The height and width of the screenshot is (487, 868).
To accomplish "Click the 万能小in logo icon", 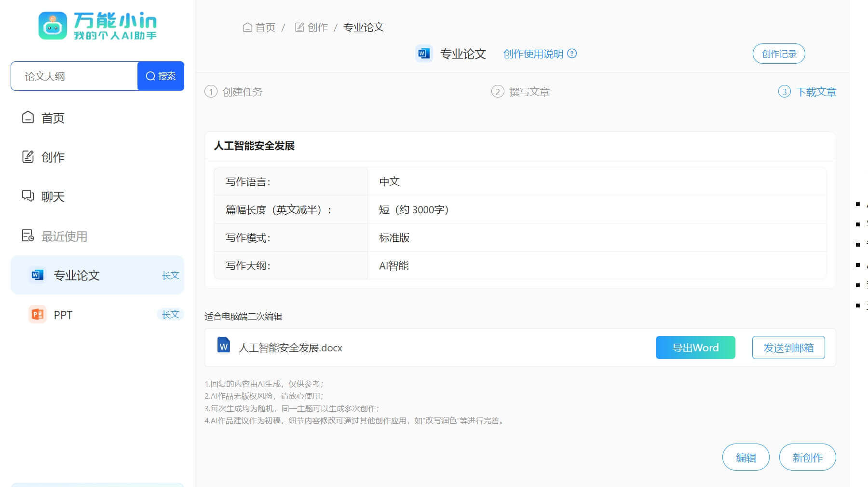I will tap(53, 27).
